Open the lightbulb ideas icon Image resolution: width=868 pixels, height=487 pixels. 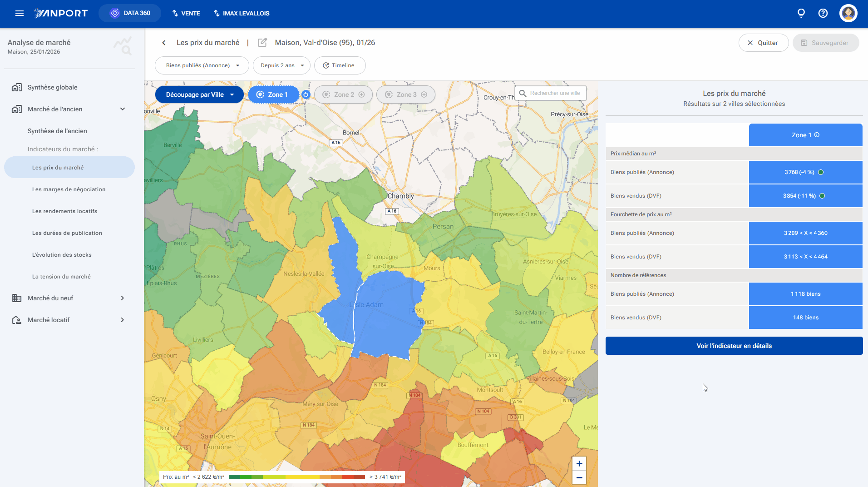coord(801,13)
